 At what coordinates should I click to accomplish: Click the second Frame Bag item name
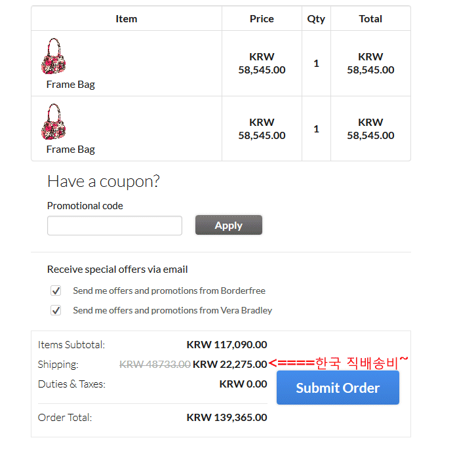point(71,150)
